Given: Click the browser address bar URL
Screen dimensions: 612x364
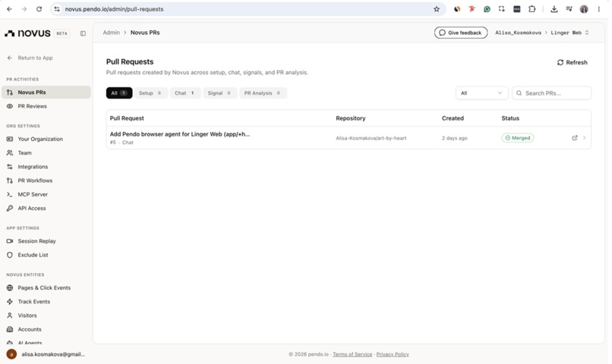Looking at the screenshot, I should (x=115, y=9).
